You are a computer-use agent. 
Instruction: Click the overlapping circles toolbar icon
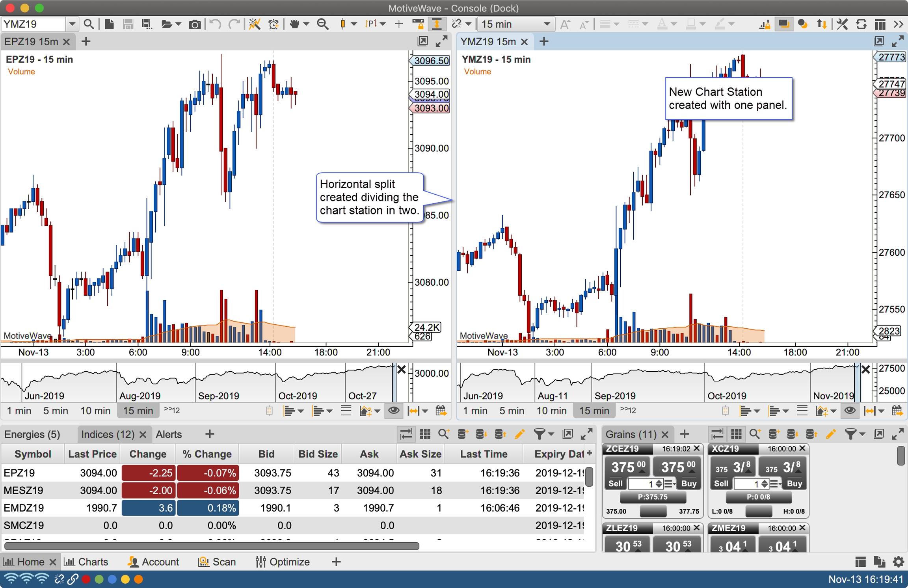click(803, 24)
